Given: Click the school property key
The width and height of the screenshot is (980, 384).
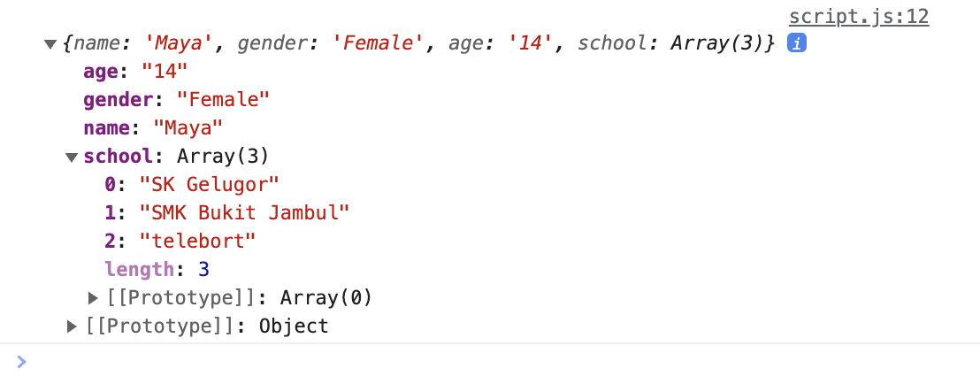Looking at the screenshot, I should (119, 157).
